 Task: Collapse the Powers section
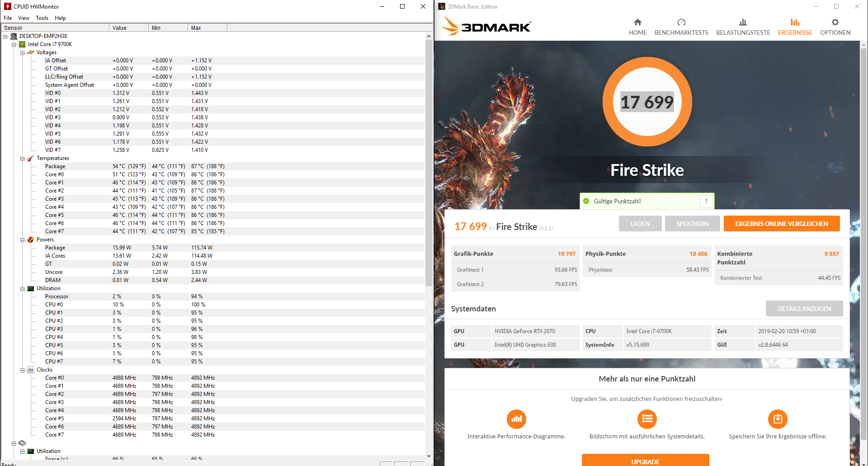tap(22, 240)
